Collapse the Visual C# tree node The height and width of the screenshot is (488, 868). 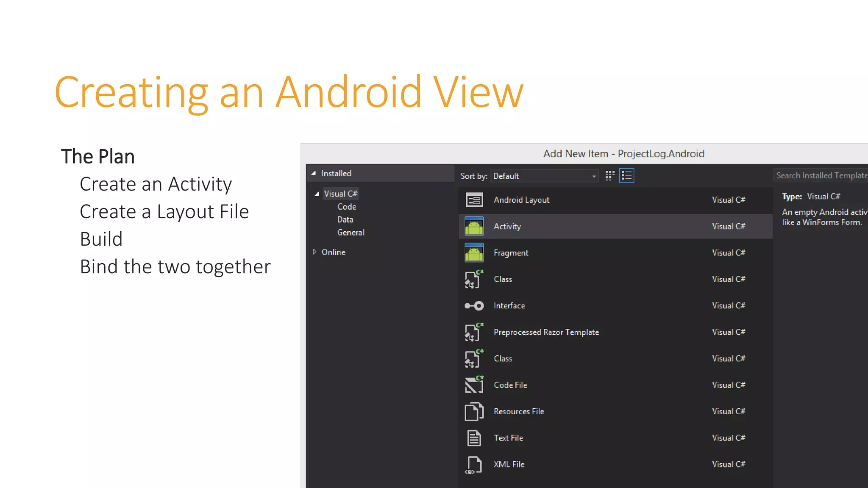point(317,194)
